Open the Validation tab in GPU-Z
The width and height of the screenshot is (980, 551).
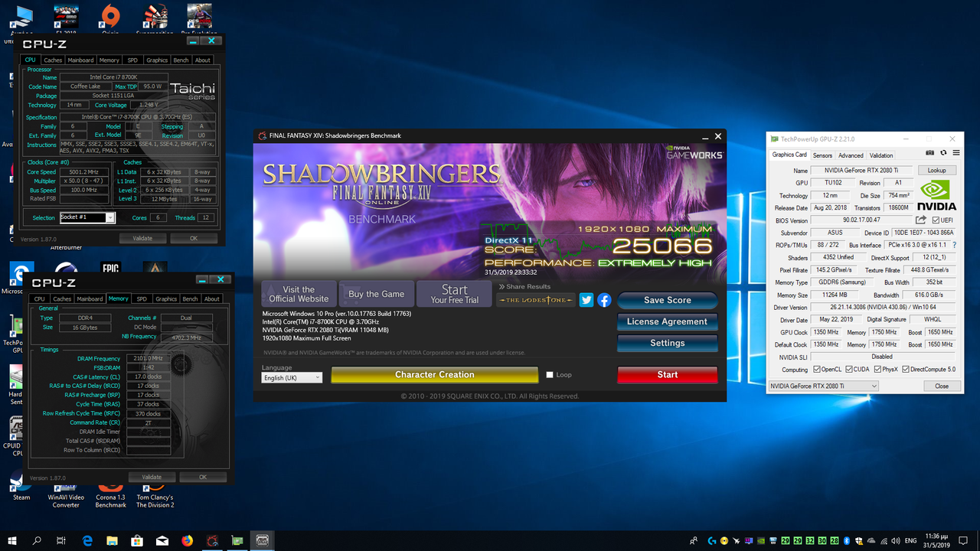[x=881, y=155]
